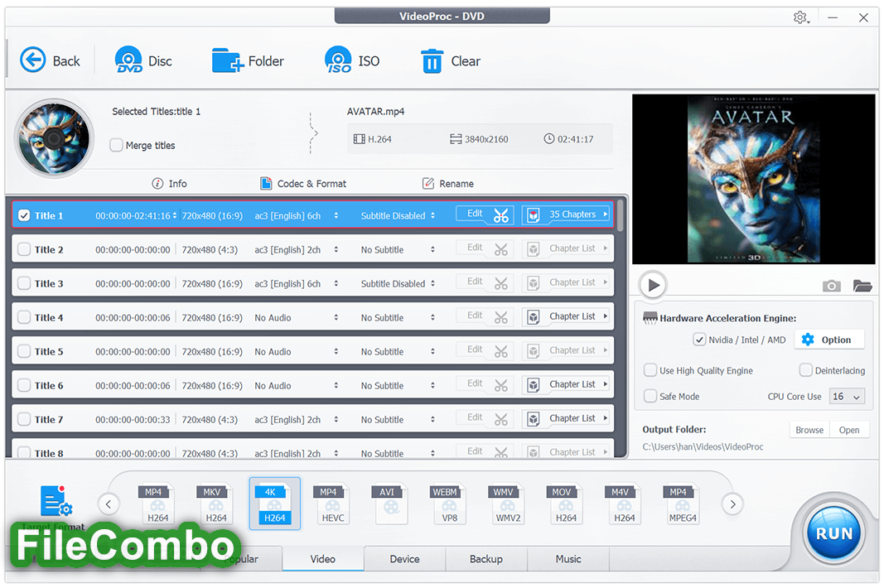Choose WEBM VP8 output format

tap(449, 504)
